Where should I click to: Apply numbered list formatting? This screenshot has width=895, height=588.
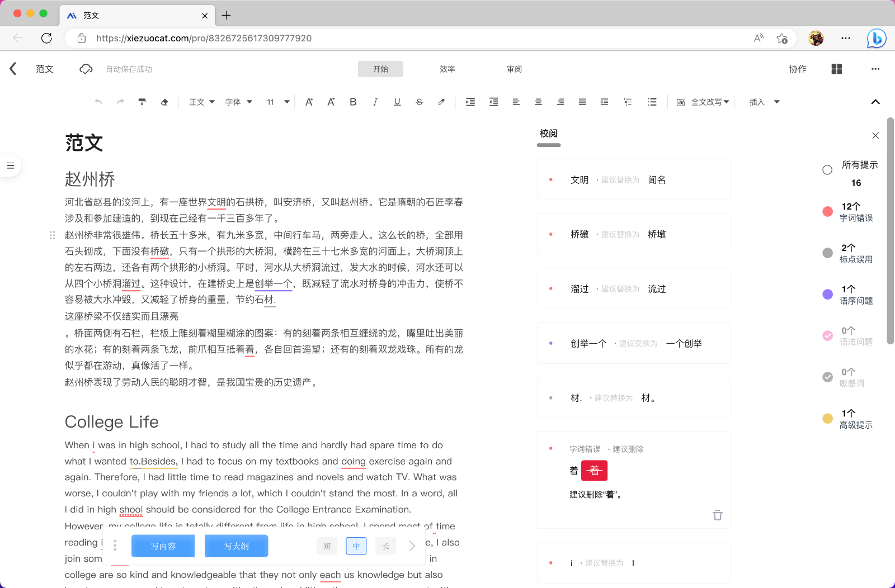628,102
